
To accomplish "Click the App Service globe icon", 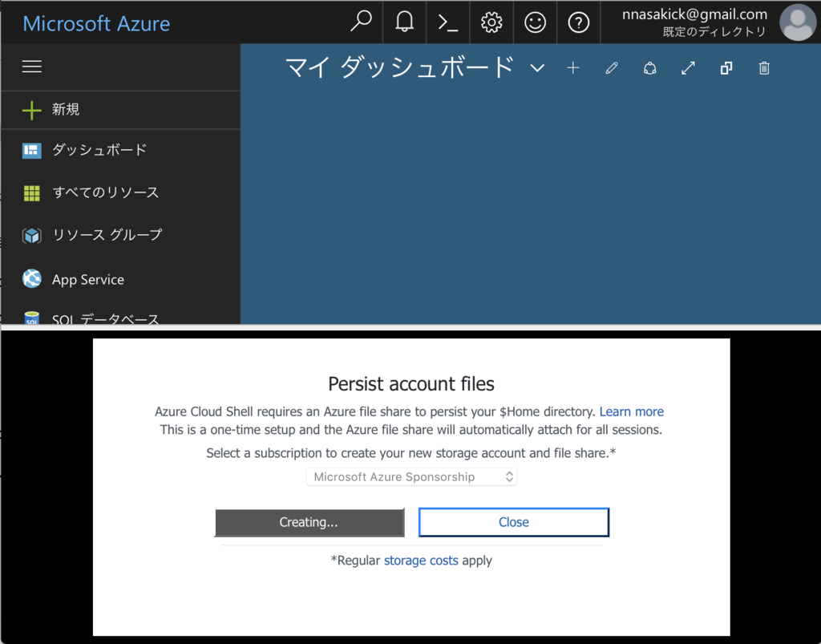I will click(32, 278).
